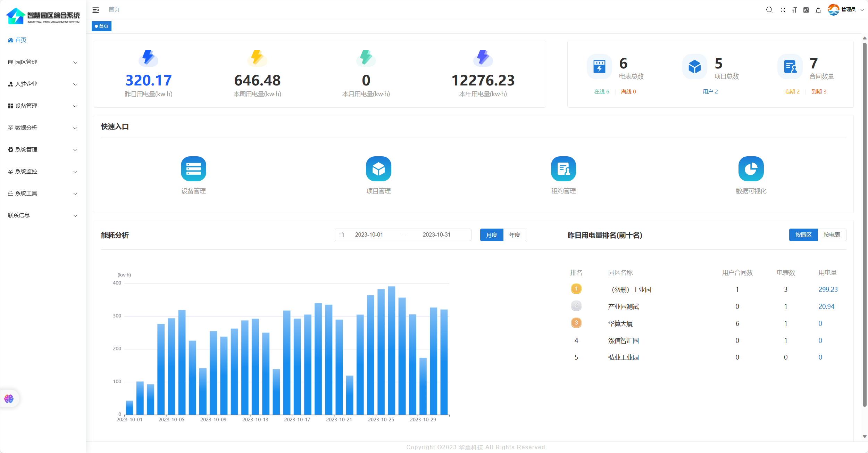Viewport: 868px width, 453px height.
Task: Open the 管理员 user dropdown arrow
Action: (862, 10)
